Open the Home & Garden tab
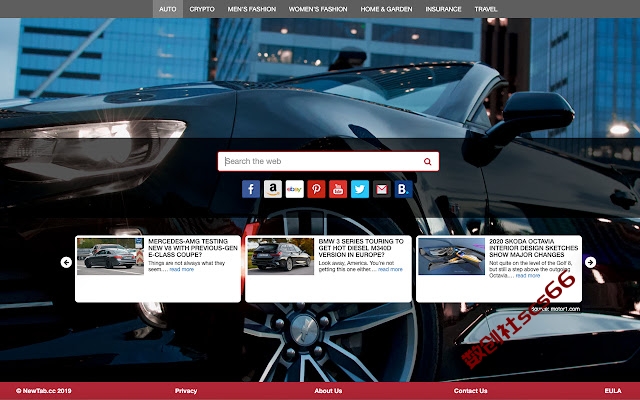The image size is (640, 400). 387,9
